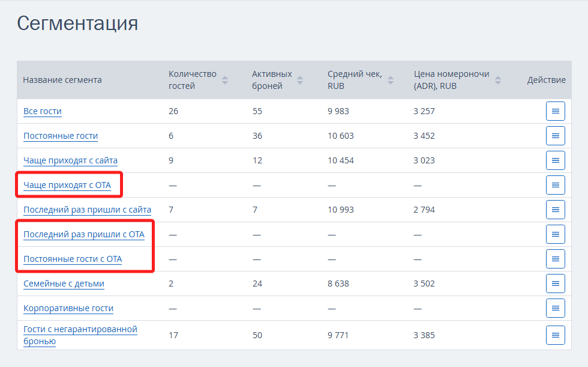
Task: Open action menu for Чаще приходят с ОТА
Action: point(556,185)
